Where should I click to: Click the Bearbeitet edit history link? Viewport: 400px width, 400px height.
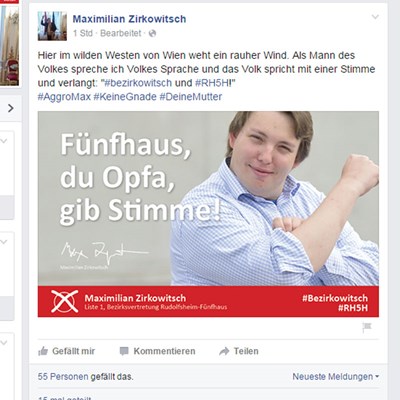coord(121,33)
